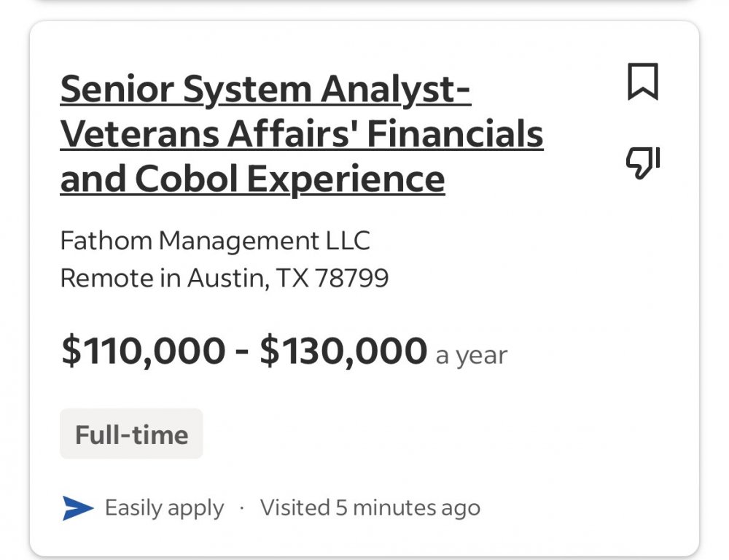The image size is (729, 560).
Task: Click the Veterans Affairs' Financials title line
Action: coord(302,134)
